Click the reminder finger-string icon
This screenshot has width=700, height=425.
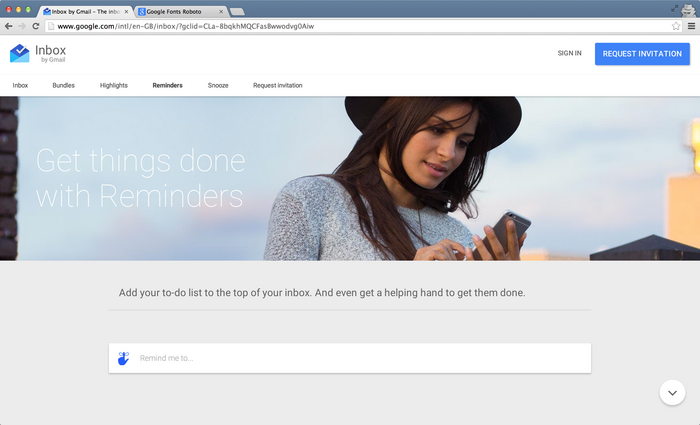[x=123, y=358]
